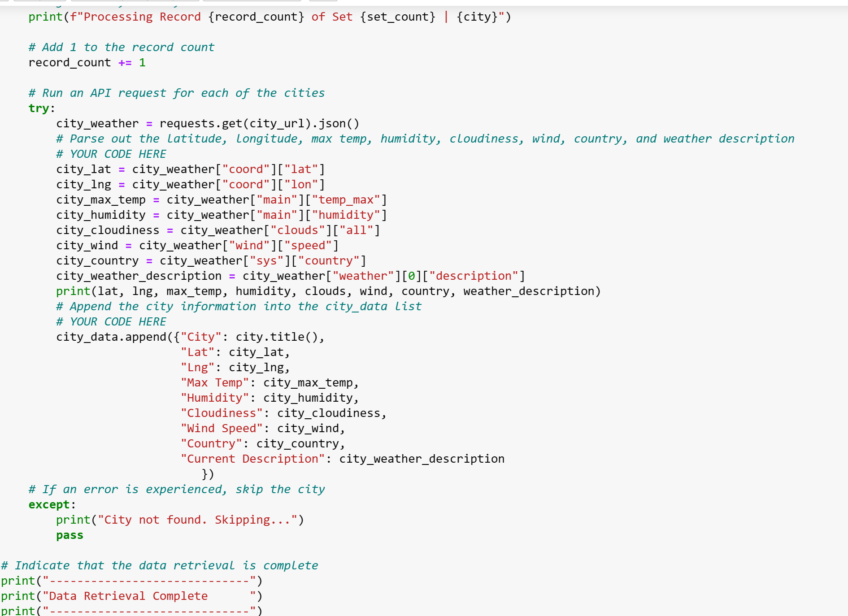Click the '"Lng": city_lng,' dictionary entry
Image resolution: width=848 pixels, height=616 pixels.
[235, 368]
